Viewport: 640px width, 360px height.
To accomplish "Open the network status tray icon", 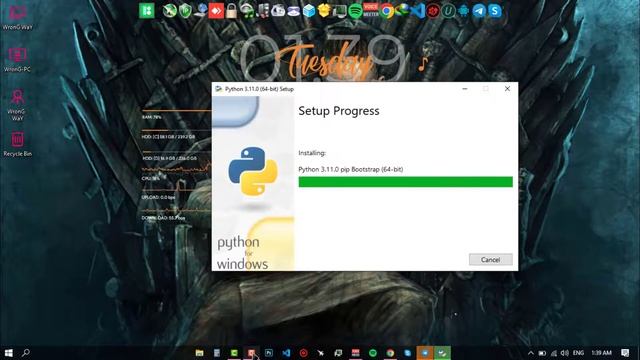I will tap(553, 353).
